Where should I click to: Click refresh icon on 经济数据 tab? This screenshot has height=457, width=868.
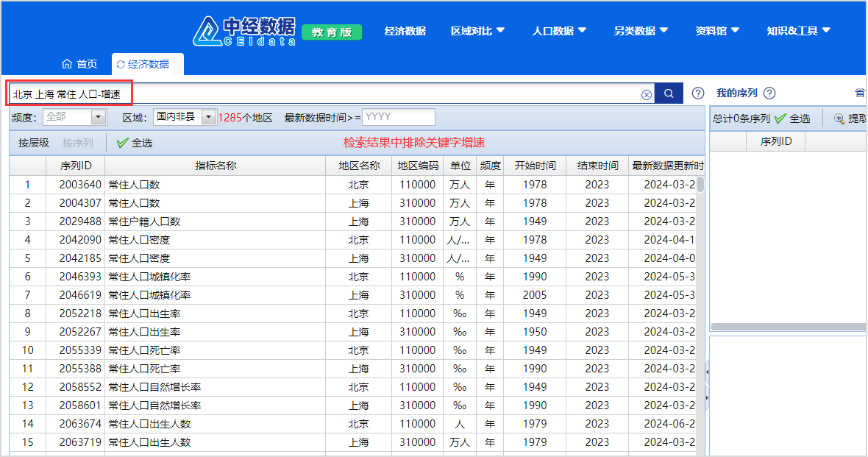pyautogui.click(x=121, y=65)
